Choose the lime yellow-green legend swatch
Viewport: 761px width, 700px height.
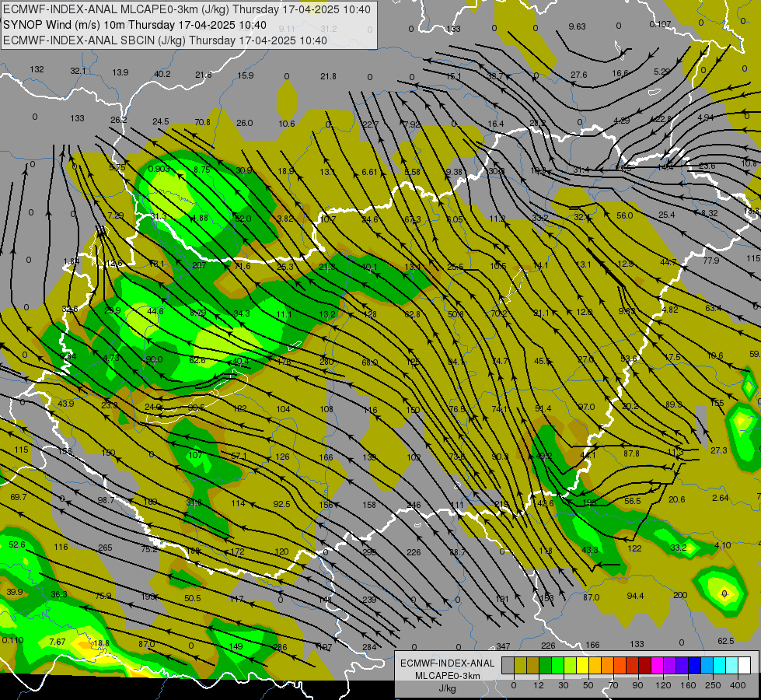coord(570,665)
